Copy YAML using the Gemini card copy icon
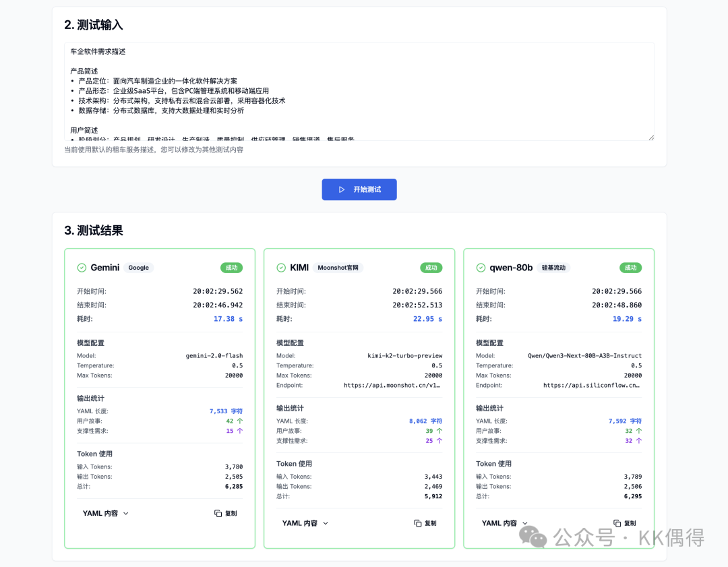Screen dimensions: 728x567 tap(218, 513)
